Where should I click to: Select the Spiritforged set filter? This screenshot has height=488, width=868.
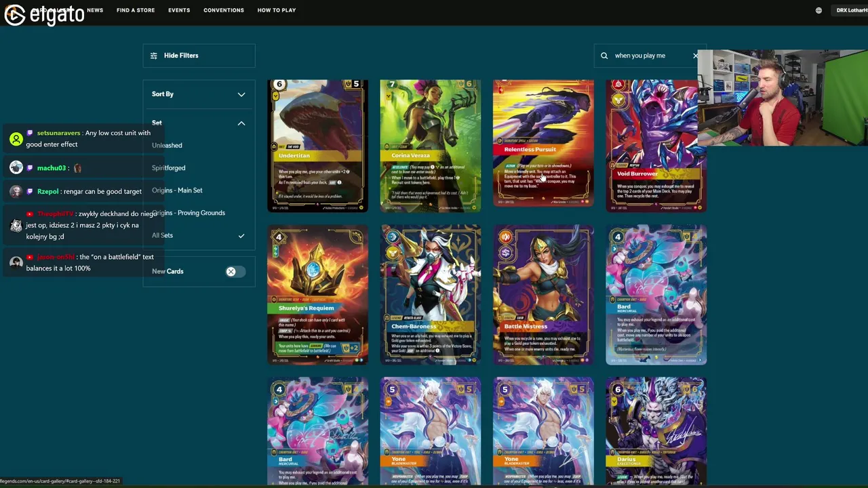coord(168,168)
